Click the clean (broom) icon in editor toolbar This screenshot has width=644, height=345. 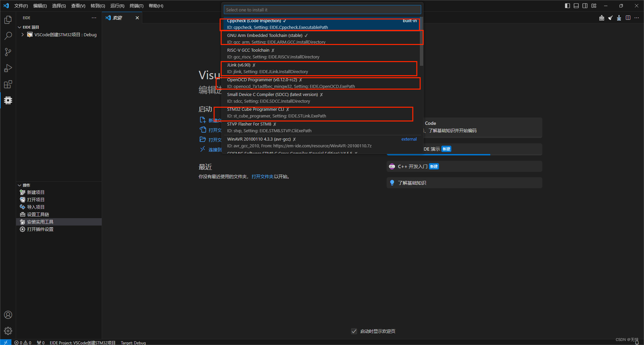[610, 18]
